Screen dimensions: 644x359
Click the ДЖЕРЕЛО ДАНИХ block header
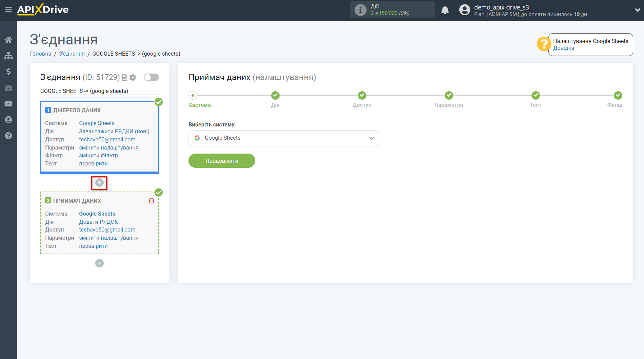click(77, 111)
